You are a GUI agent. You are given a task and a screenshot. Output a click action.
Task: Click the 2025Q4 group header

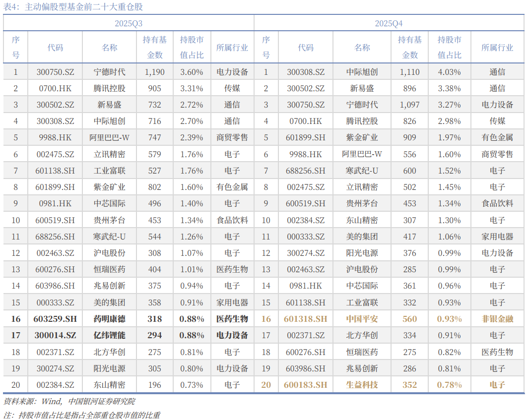click(389, 23)
